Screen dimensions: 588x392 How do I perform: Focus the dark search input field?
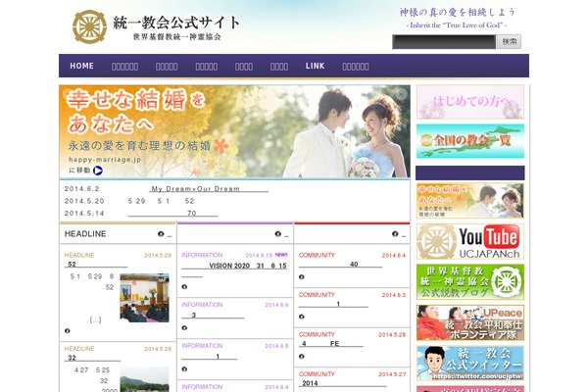[444, 41]
